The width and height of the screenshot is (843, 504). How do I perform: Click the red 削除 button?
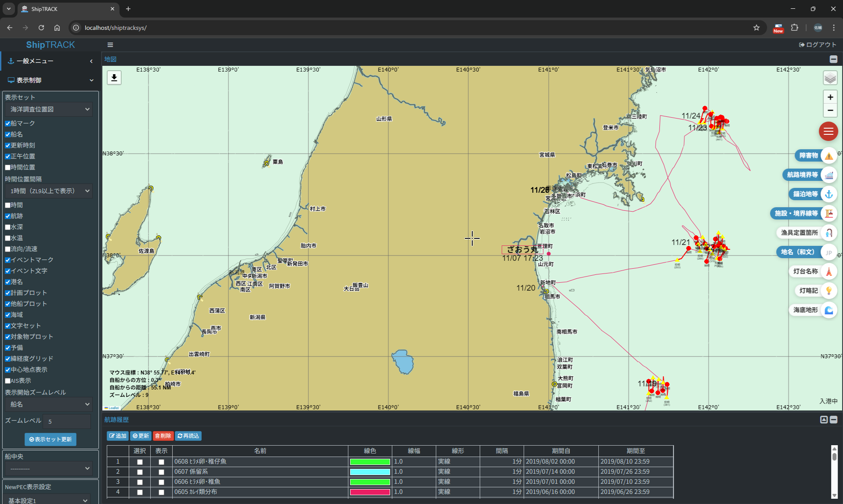[x=163, y=436]
